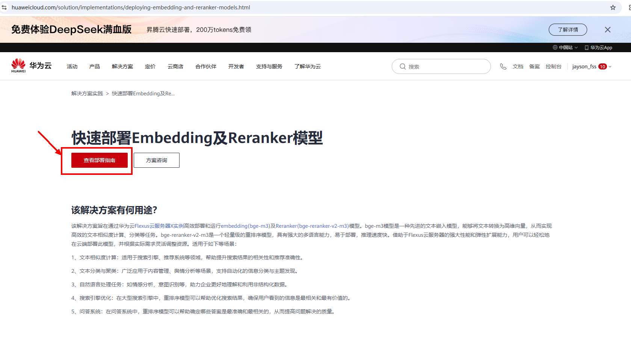Image resolution: width=631 pixels, height=364 pixels.
Task: Open the Flexus云服务器X实例 link
Action: [x=159, y=226]
